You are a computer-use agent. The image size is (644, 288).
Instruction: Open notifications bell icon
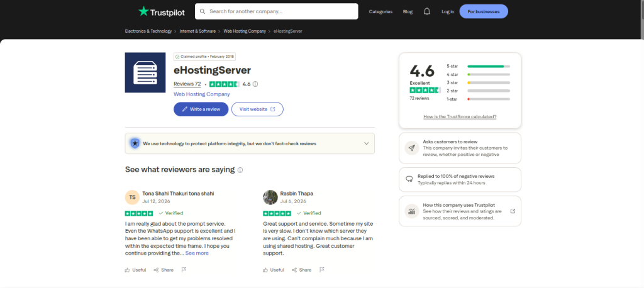427,11
